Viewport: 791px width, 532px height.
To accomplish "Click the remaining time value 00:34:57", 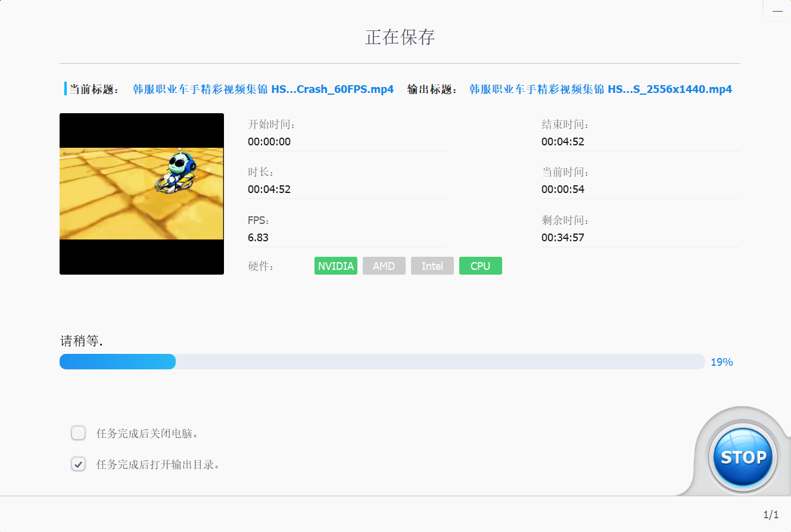I will (x=563, y=237).
